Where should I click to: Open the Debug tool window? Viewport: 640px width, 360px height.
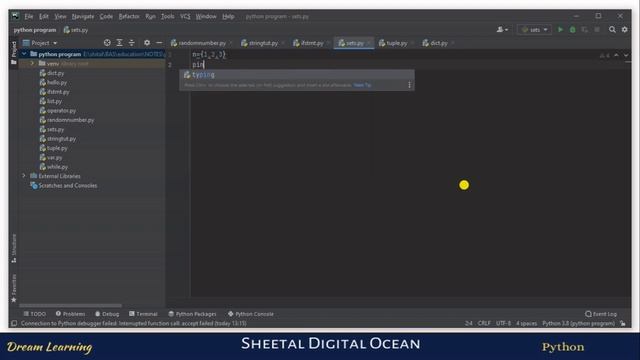point(107,314)
